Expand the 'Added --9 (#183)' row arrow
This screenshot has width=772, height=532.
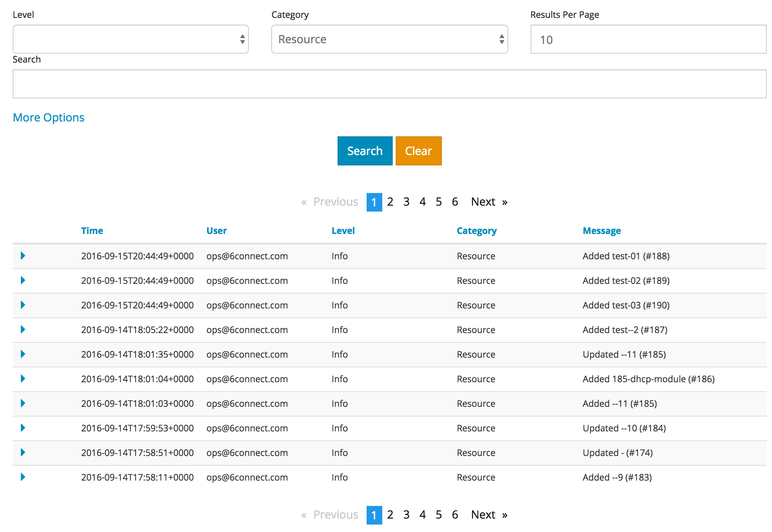click(23, 477)
